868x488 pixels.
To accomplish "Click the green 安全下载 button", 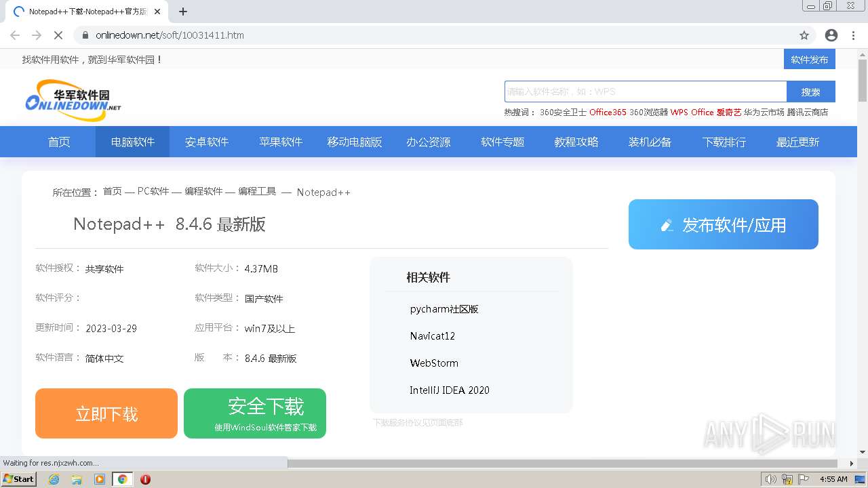I will 255,413.
